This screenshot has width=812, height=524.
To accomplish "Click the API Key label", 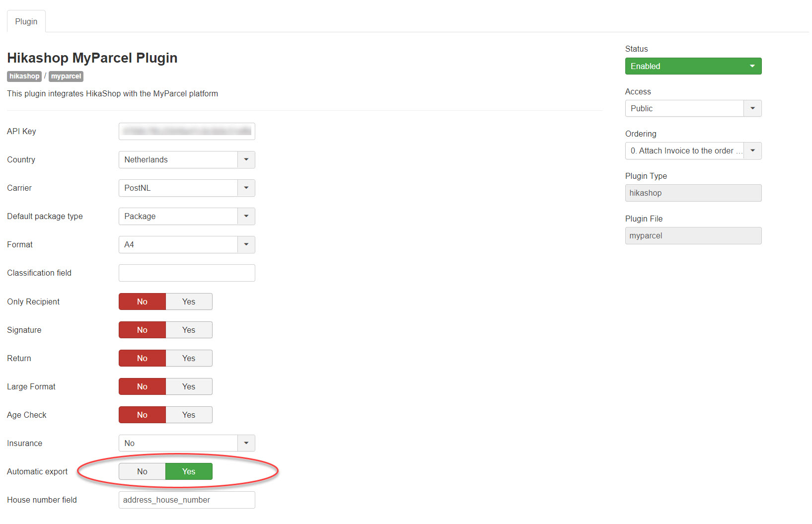I will coord(21,131).
